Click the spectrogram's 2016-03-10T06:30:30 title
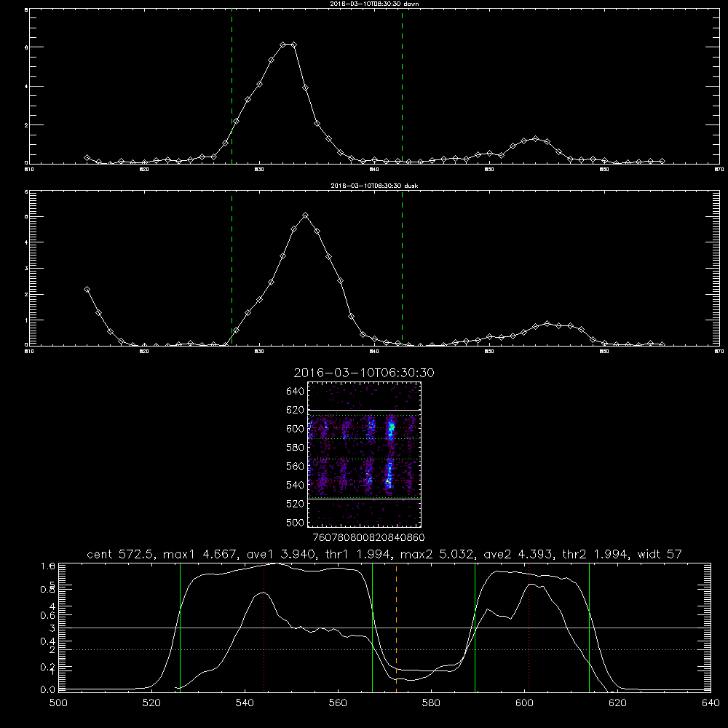 point(364,373)
